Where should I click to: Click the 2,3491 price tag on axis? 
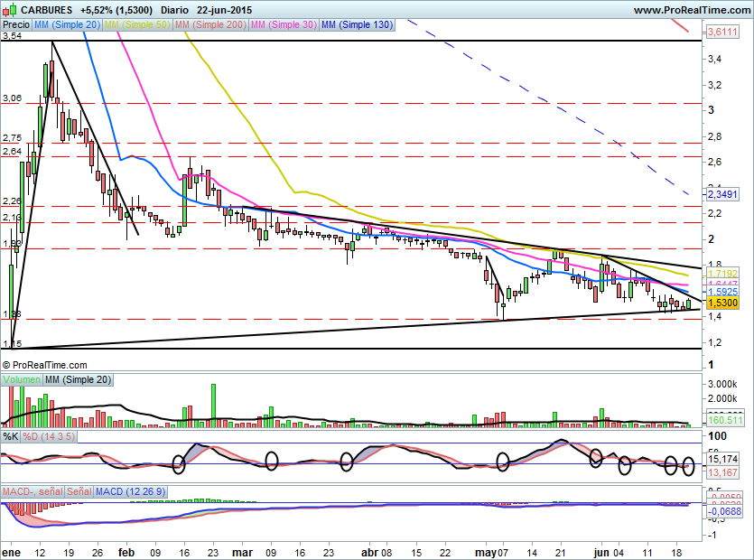click(x=722, y=194)
